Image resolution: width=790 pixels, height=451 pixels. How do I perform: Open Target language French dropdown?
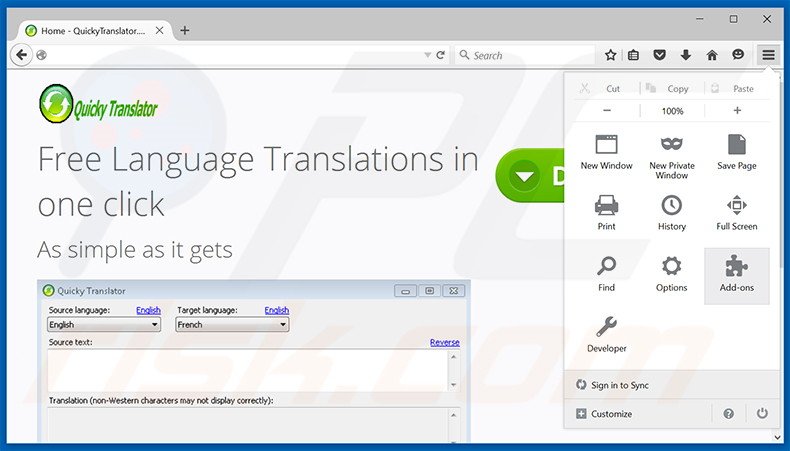[x=232, y=325]
